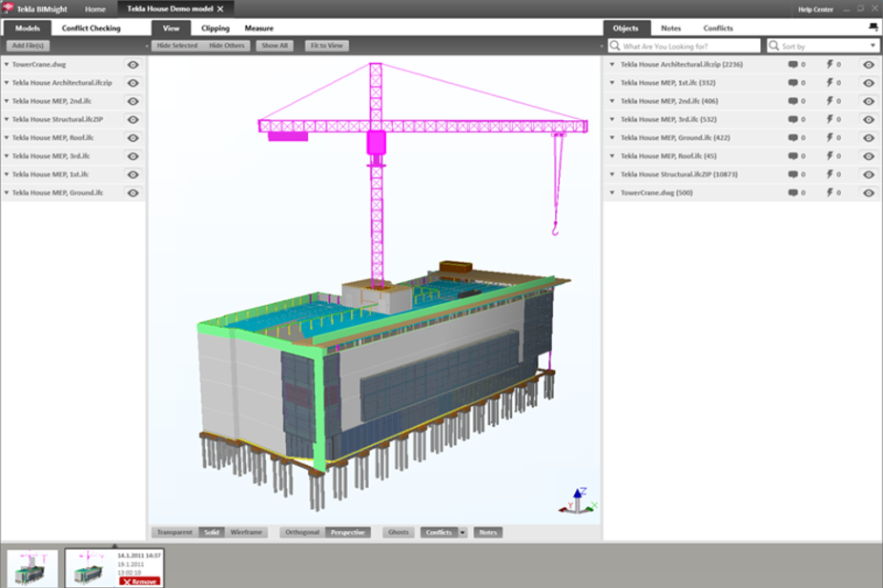Click the Show All button

(x=275, y=46)
